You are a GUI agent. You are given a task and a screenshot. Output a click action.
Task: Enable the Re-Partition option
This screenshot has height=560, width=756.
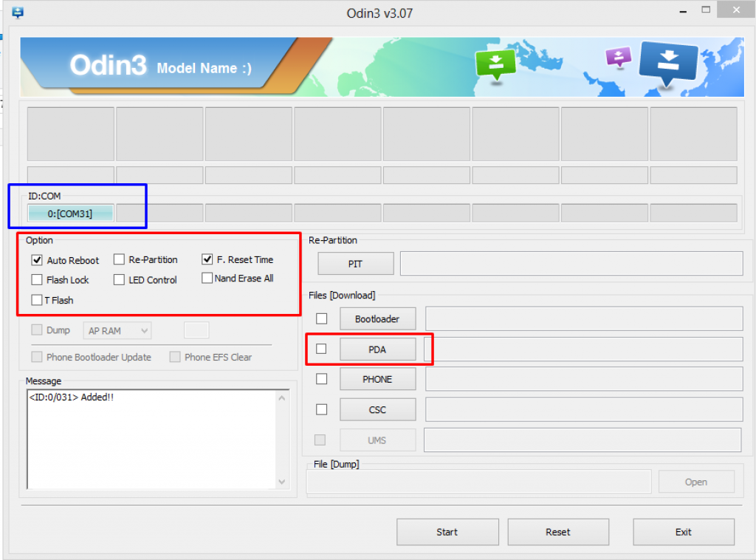tap(118, 259)
